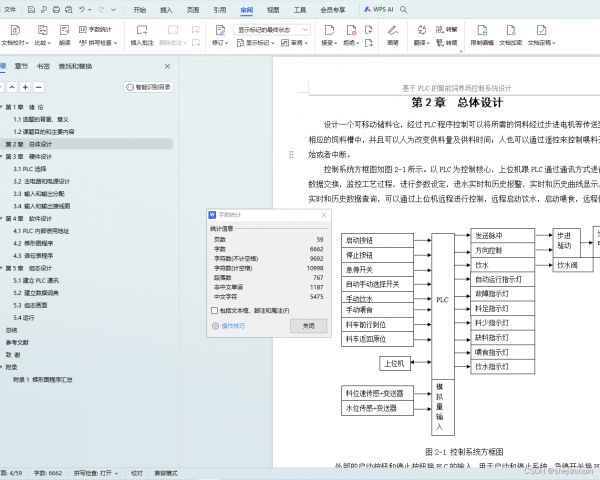The width and height of the screenshot is (600, 480).
Task: Switch to the 开始 ribbon tab
Action: click(x=140, y=10)
